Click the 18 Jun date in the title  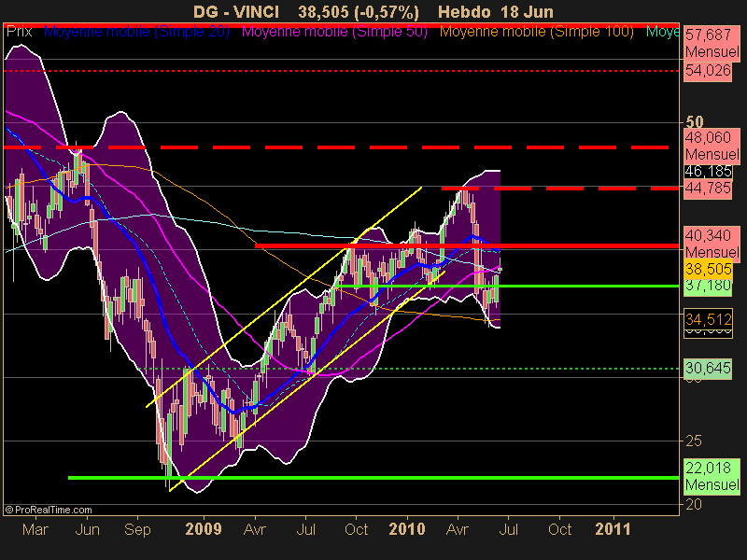tap(526, 11)
